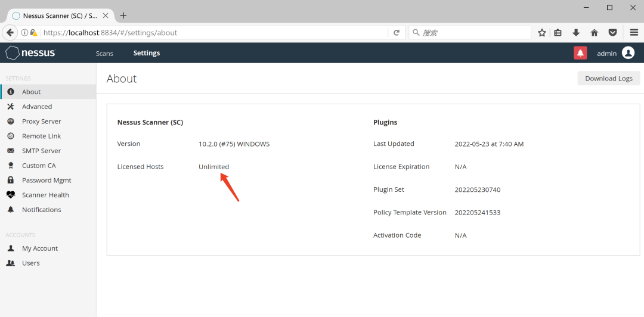
Task: Click the Plugin Set value 202205230740
Action: (x=478, y=189)
